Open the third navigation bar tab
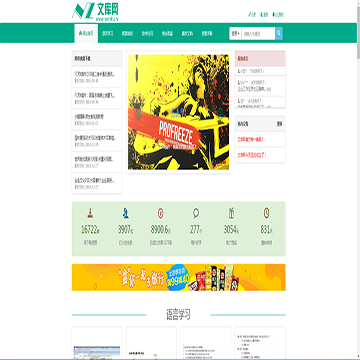360x360 pixels. click(x=128, y=33)
